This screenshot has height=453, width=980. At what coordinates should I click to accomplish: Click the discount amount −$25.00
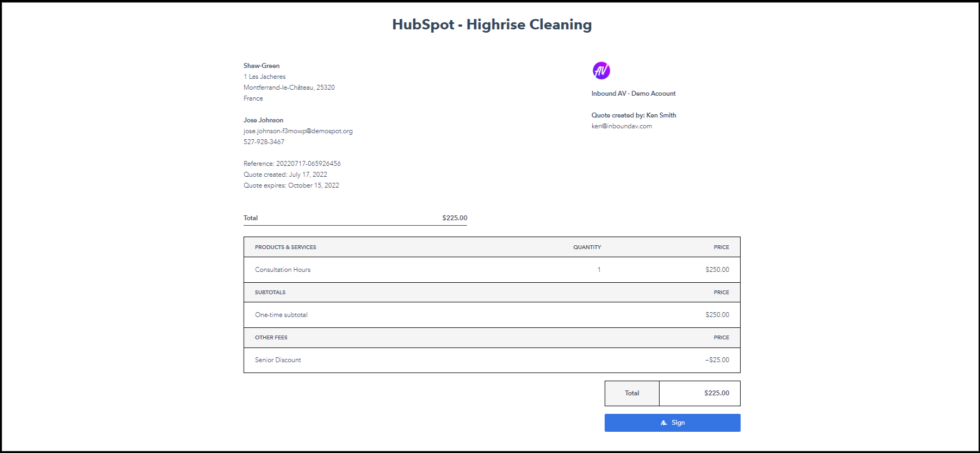[x=717, y=360]
